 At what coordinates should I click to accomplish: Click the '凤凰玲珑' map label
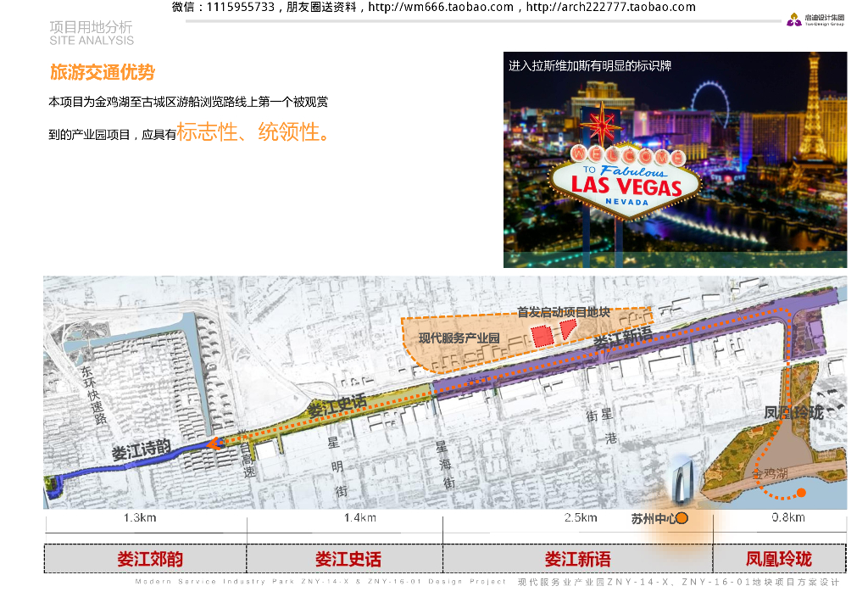coord(793,412)
